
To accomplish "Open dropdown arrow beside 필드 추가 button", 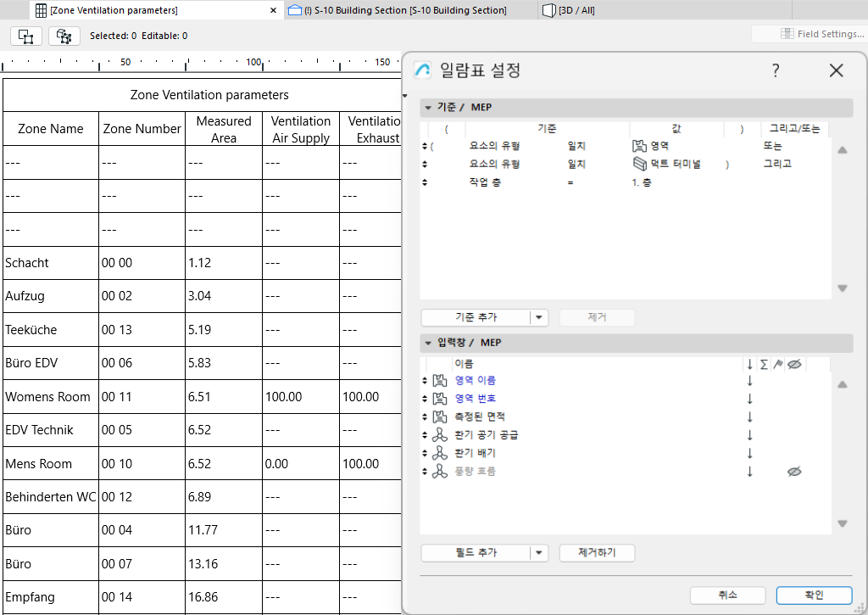I will [x=539, y=552].
